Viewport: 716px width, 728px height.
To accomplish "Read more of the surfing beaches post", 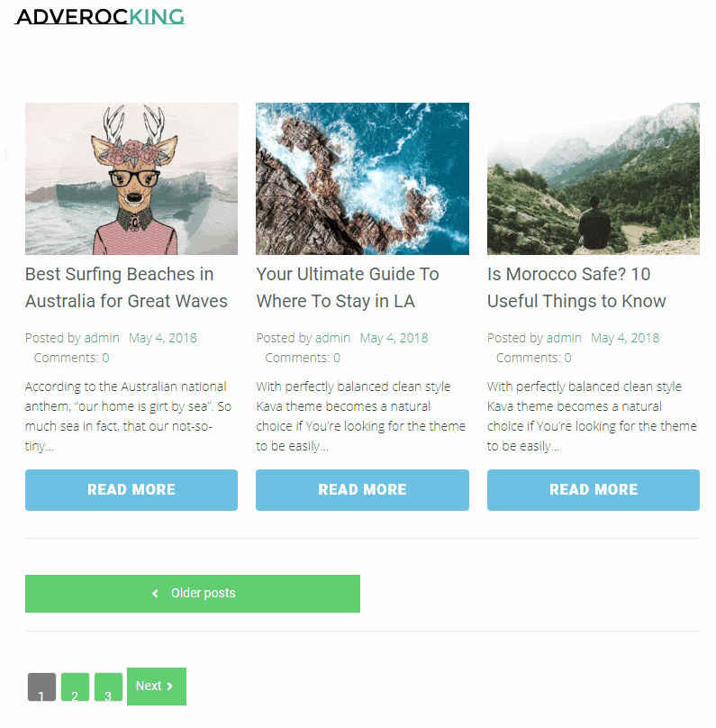I will click(131, 490).
